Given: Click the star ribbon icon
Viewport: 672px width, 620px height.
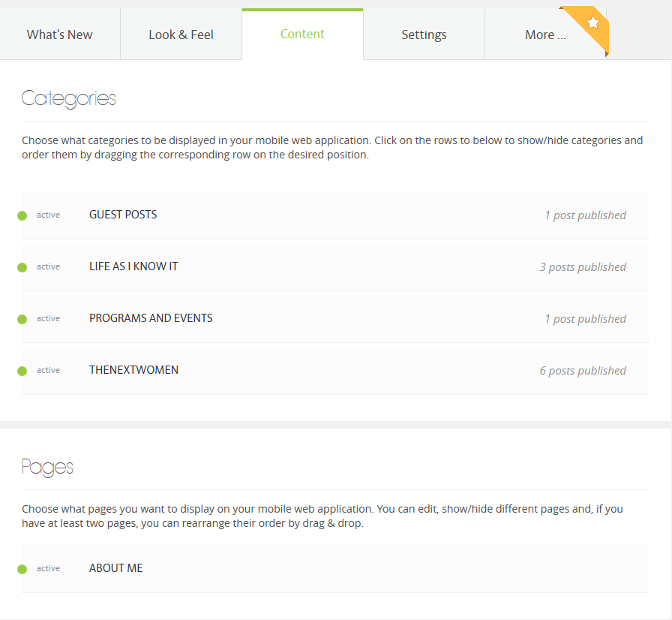Looking at the screenshot, I should pos(592,23).
